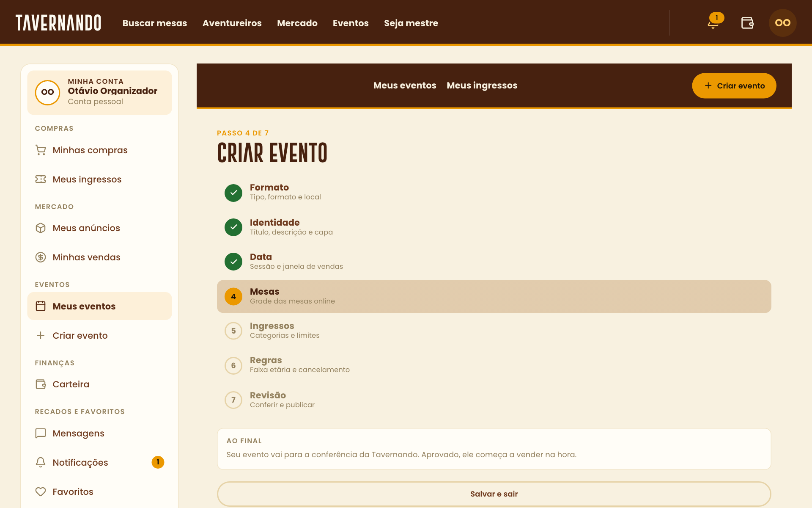The image size is (812, 508).
Task: Open Favoritos in sidebar
Action: point(100,492)
